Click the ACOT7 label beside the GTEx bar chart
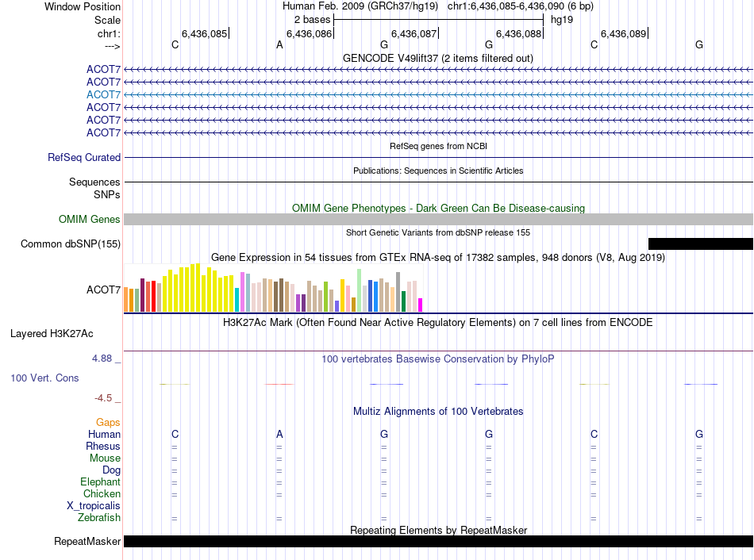 click(103, 290)
